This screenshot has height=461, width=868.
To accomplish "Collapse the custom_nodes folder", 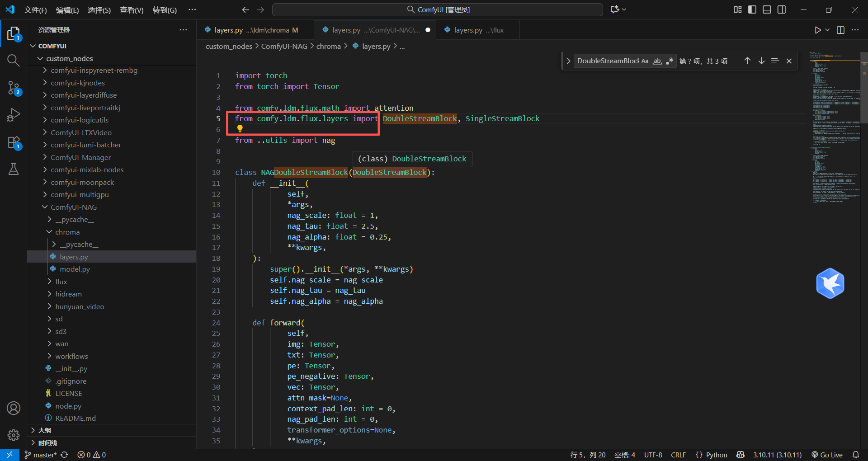I will (40, 58).
